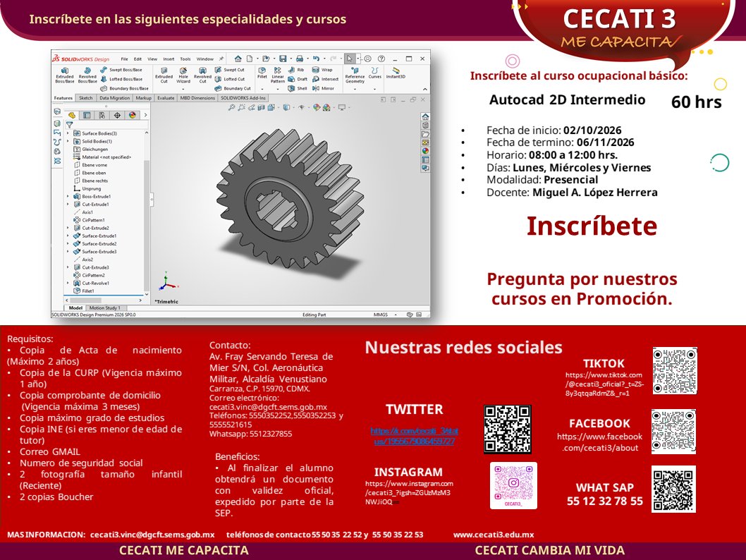Select the Revolved Boss/Base tool

point(87,75)
